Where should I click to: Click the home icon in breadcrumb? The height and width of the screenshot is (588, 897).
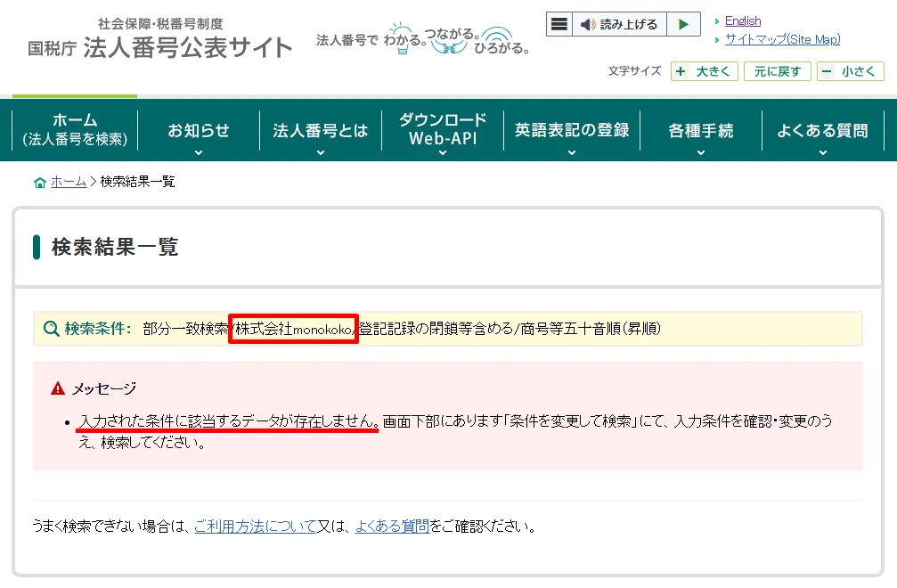coord(39,183)
